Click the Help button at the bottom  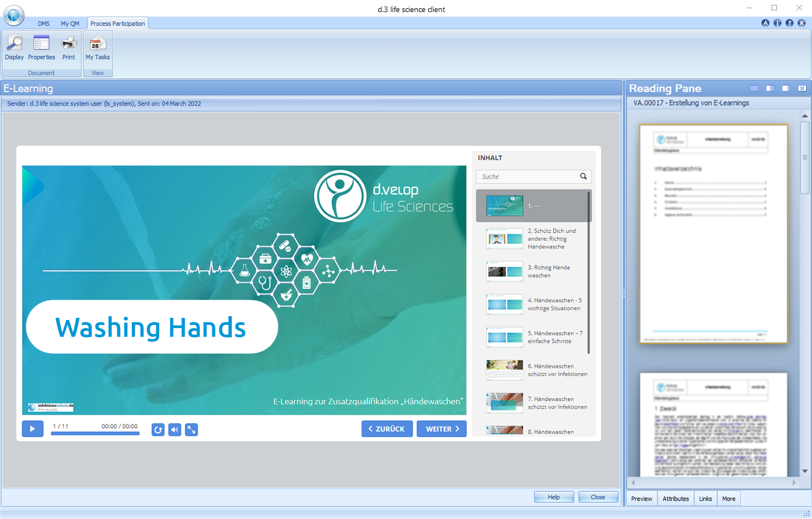click(x=554, y=497)
